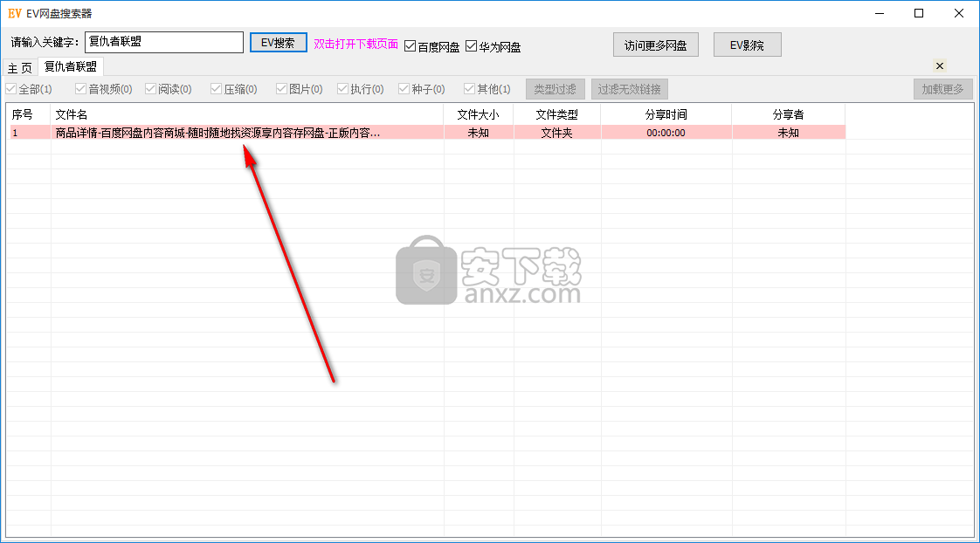Click the 双击打开下载页面 pink hint text
This screenshot has width=980, height=543.
[355, 44]
